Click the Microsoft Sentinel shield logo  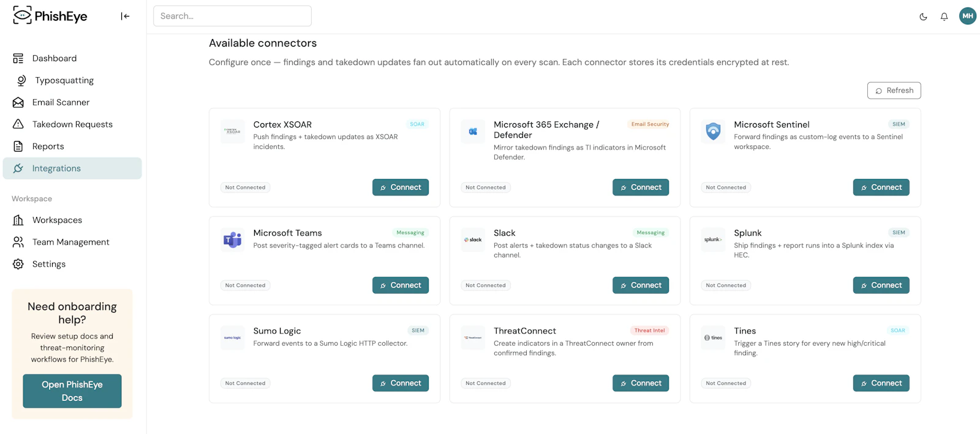click(713, 131)
